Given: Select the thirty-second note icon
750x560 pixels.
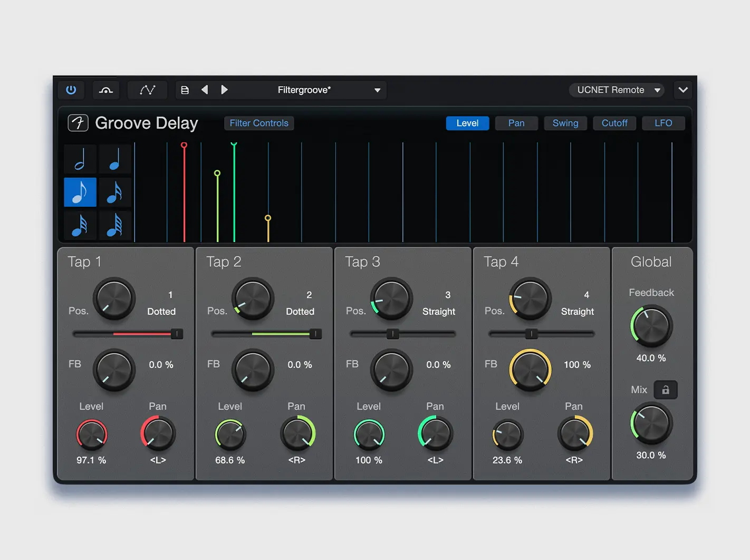Looking at the screenshot, I should [x=80, y=225].
